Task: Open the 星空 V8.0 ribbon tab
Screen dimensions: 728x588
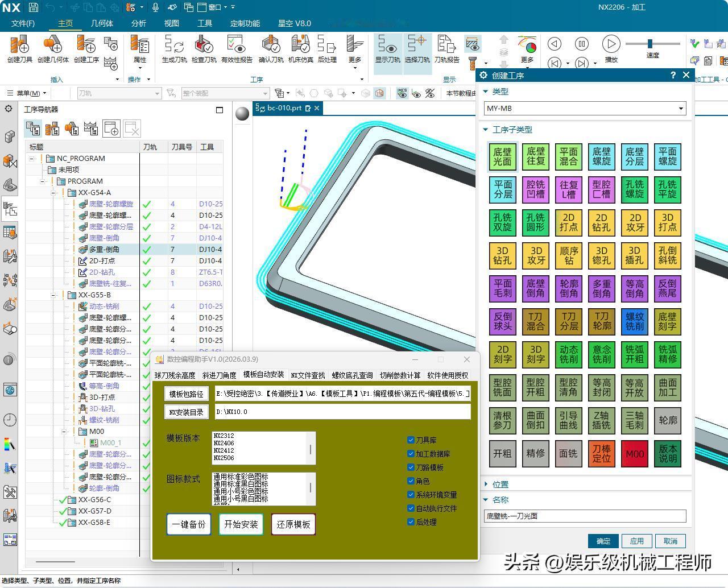Action: point(295,23)
